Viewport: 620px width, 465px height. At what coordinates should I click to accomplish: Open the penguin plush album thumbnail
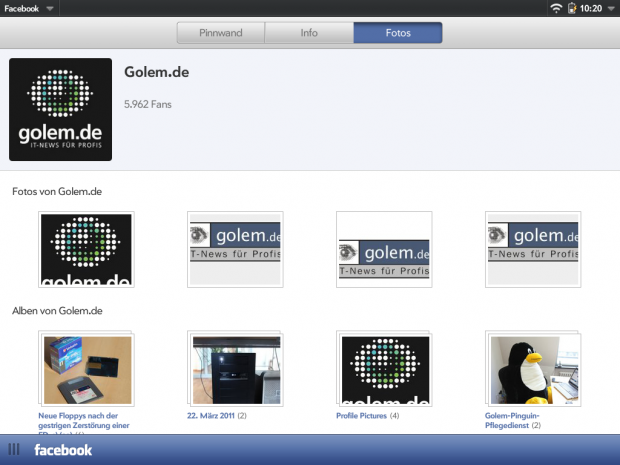pos(533,369)
